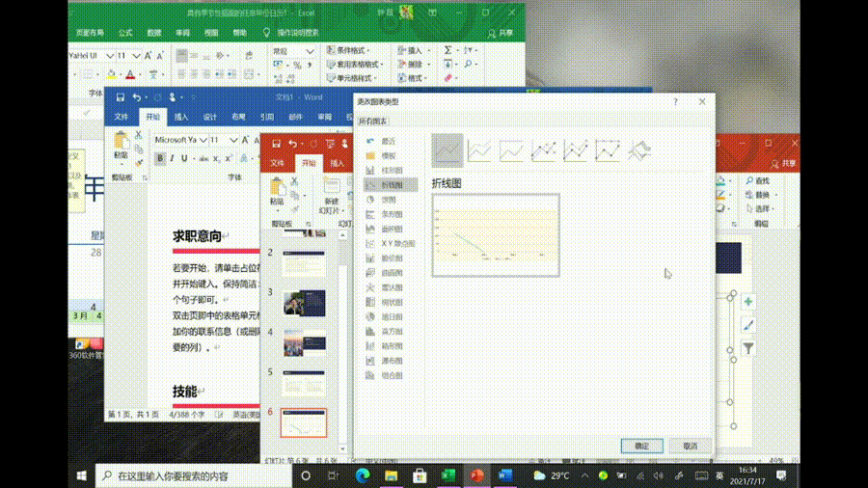Click the Windows taskbar search box
The image size is (868, 488).
click(x=194, y=475)
